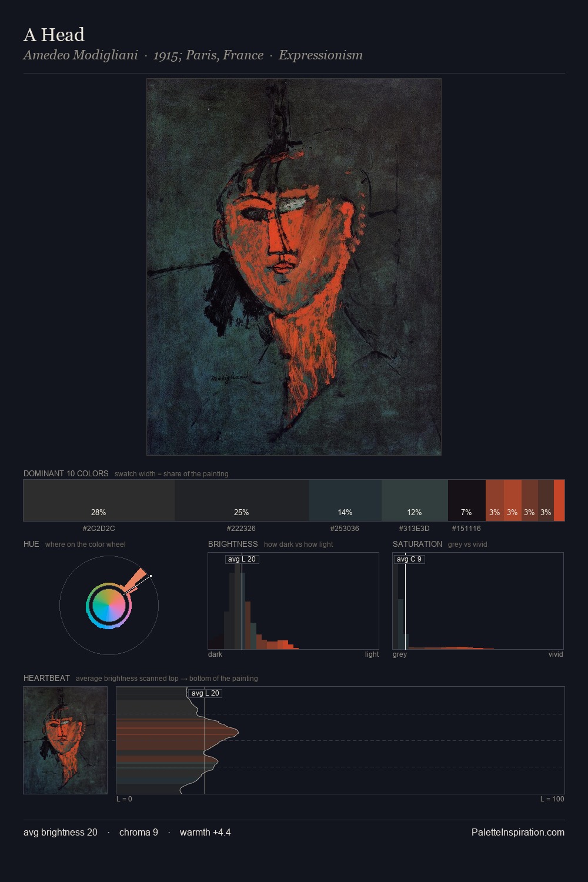The width and height of the screenshot is (588, 882).
Task: Choose the #313E3D 12% swatch
Action: pyautogui.click(x=415, y=500)
